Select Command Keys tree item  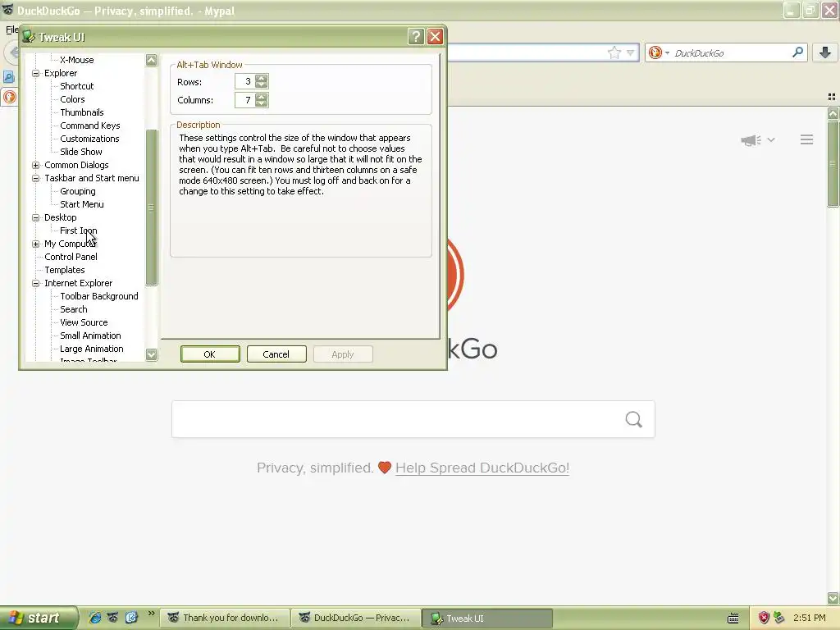(x=90, y=126)
